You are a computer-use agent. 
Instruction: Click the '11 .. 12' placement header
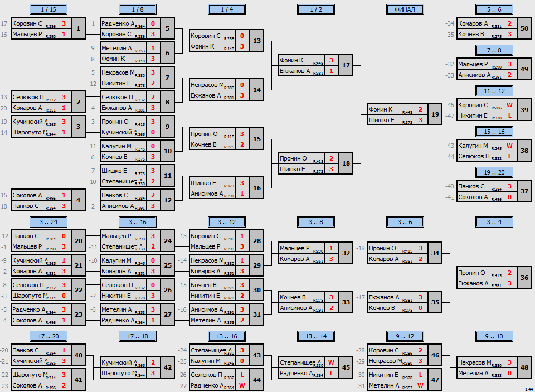click(x=494, y=91)
